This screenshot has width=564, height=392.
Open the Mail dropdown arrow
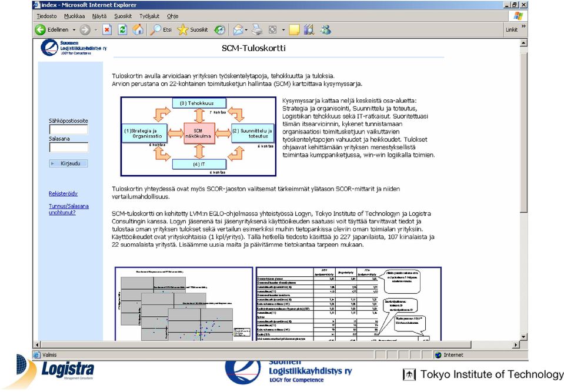tap(246, 30)
